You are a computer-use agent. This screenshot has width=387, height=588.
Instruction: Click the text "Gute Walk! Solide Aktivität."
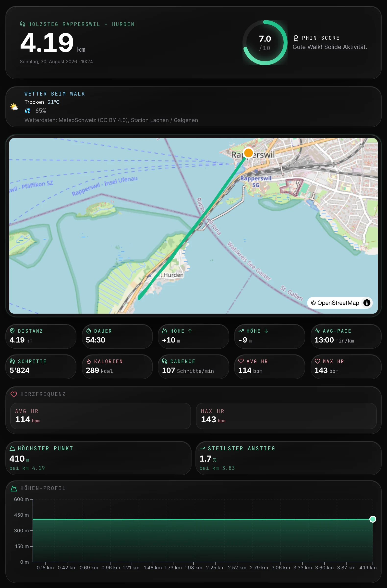[330, 47]
